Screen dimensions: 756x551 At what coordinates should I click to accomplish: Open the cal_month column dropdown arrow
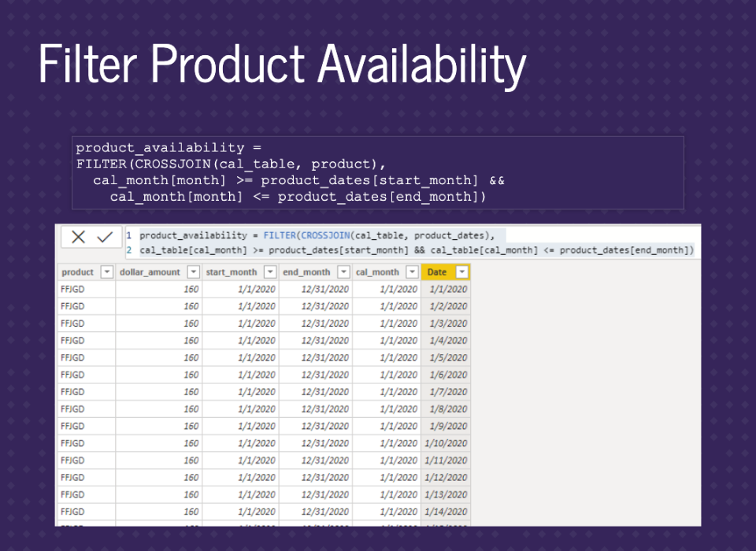412,272
